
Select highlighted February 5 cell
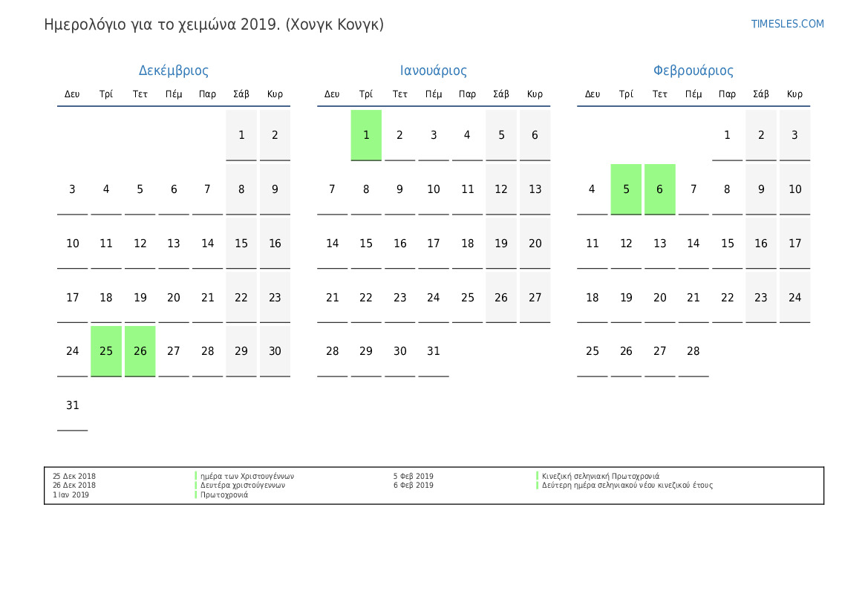point(626,189)
